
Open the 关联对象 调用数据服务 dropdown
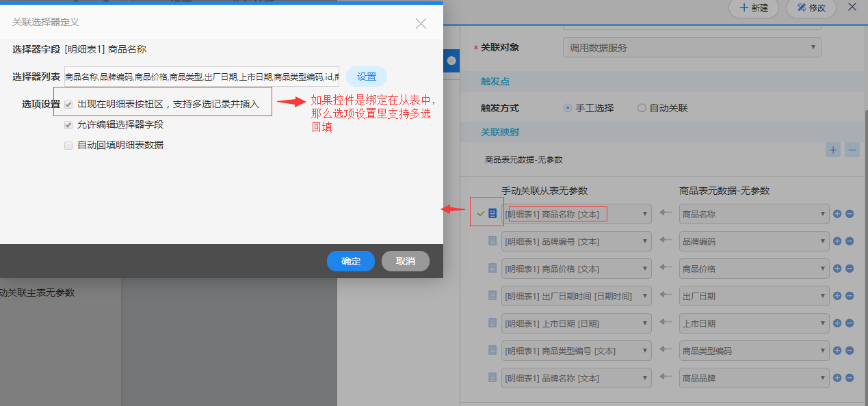click(x=691, y=48)
